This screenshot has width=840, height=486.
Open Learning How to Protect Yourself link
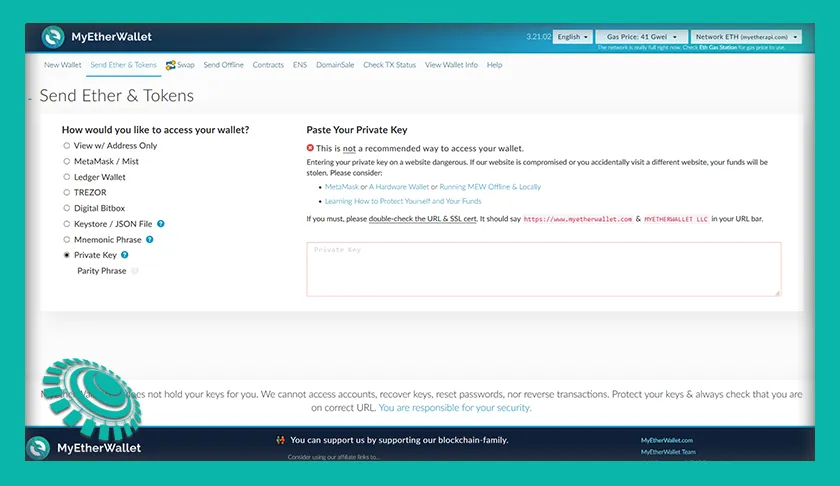403,201
